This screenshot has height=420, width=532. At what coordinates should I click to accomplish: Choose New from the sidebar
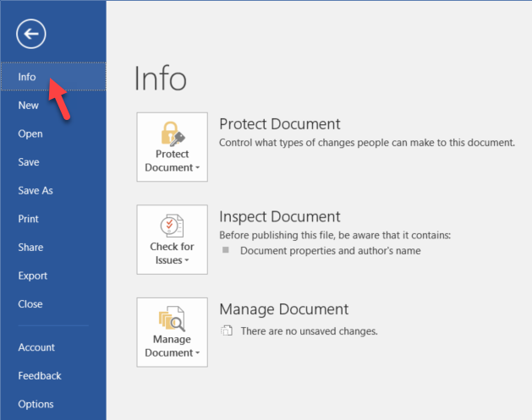[53, 106]
